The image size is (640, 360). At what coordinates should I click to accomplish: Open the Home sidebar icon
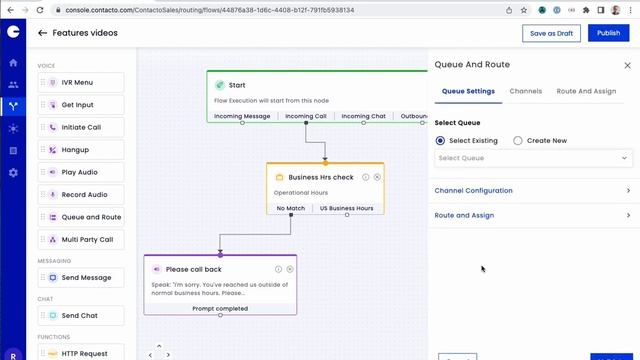pyautogui.click(x=13, y=62)
